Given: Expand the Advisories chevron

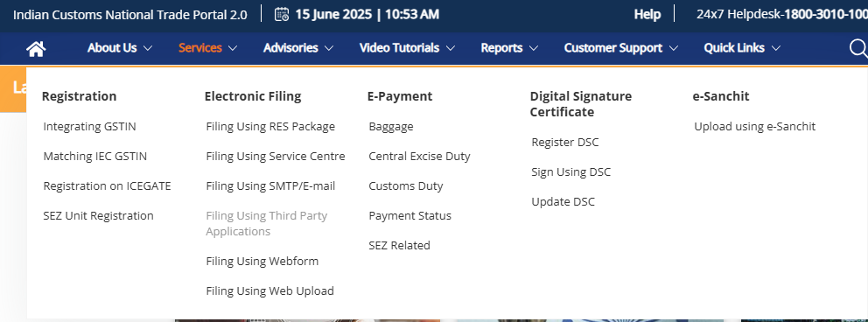Looking at the screenshot, I should pyautogui.click(x=329, y=48).
